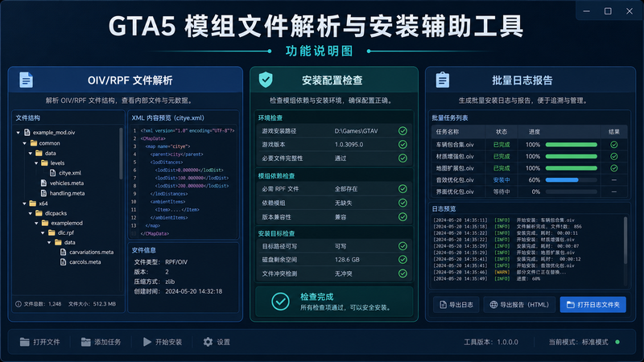
Task: Click the dlc.rpf folder icon
Action: (x=52, y=232)
